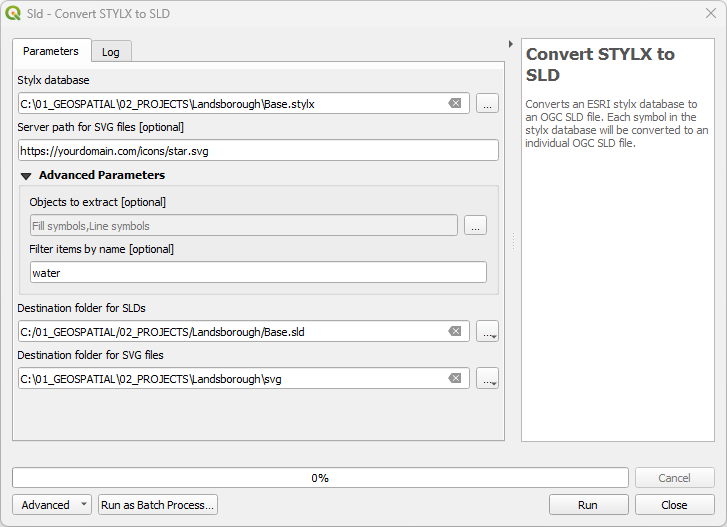Click the Run button
Image resolution: width=727 pixels, height=527 pixels.
[x=588, y=505]
